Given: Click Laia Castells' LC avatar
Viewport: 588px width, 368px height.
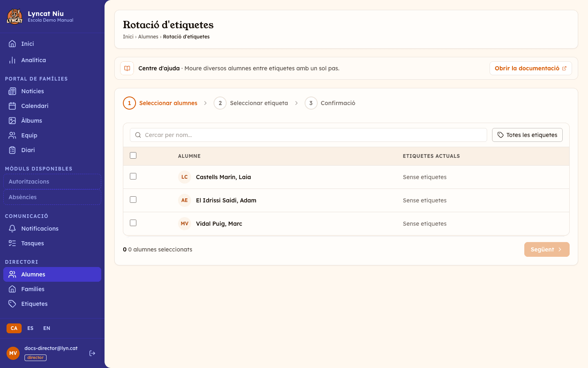Looking at the screenshot, I should [185, 177].
